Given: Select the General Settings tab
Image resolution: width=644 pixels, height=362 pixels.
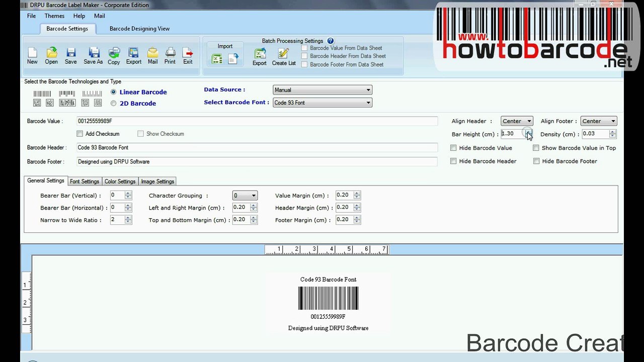Looking at the screenshot, I should click(46, 180).
